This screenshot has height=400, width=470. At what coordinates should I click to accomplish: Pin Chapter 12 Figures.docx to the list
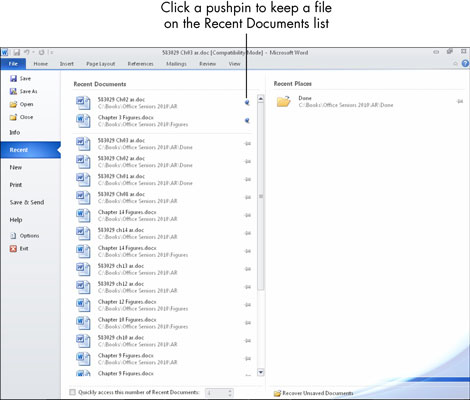248,305
